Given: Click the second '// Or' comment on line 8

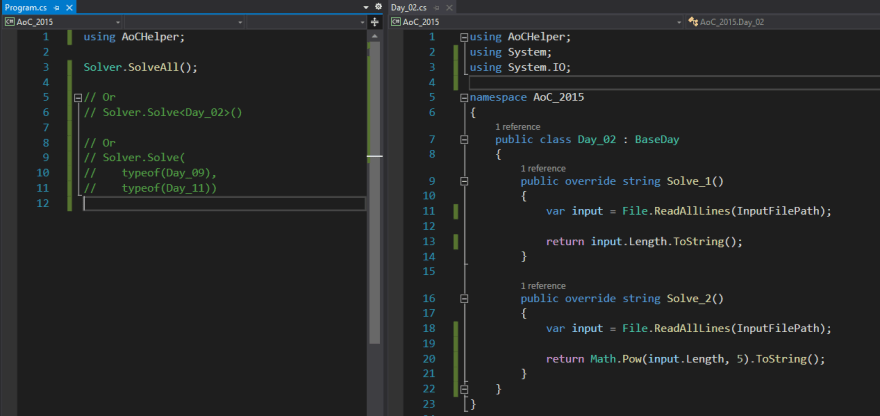Looking at the screenshot, I should point(99,143).
